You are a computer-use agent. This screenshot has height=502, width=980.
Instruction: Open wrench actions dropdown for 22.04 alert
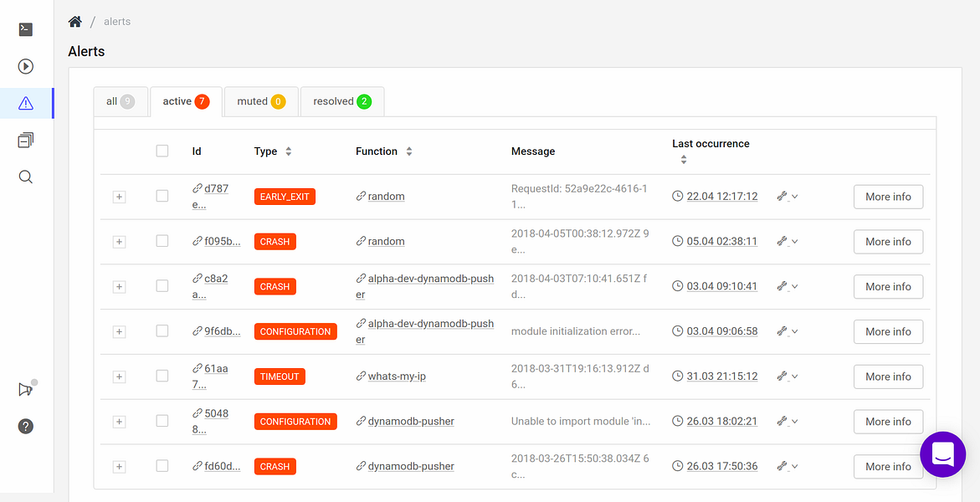point(788,197)
